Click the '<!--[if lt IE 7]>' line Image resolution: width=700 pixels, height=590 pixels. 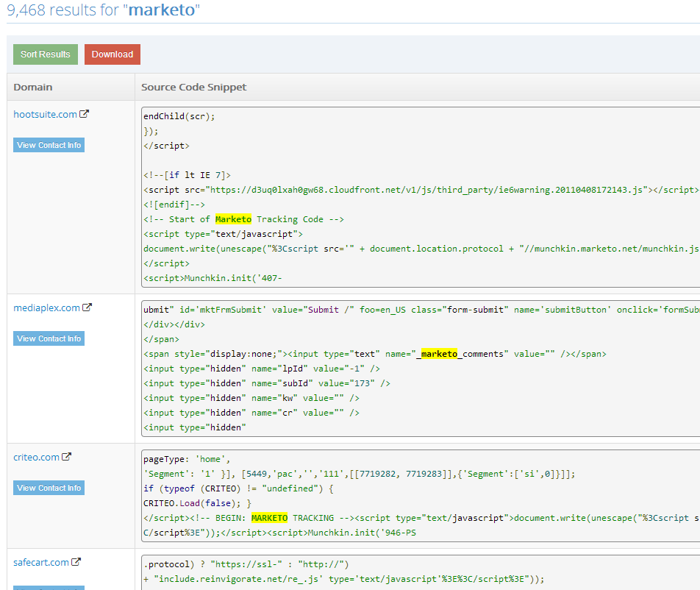coord(187,175)
